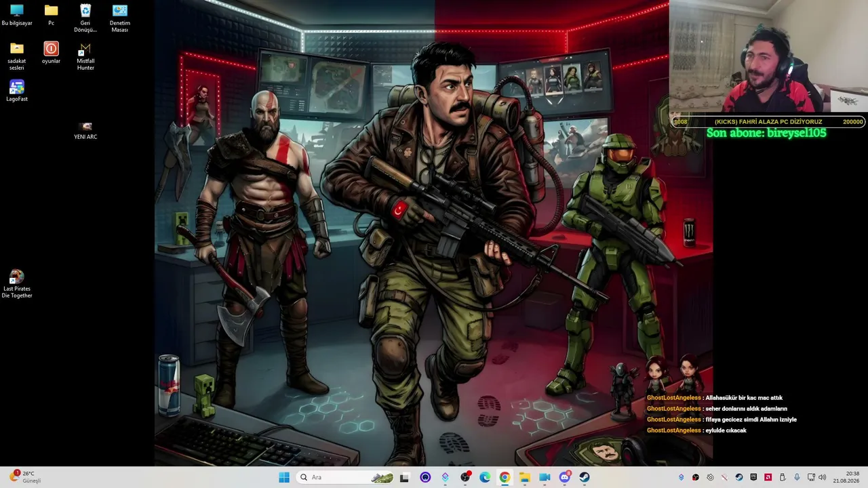
Task: Click chat message 'fifaya gecicez simdi Allahın izniyle'
Action: point(751,420)
